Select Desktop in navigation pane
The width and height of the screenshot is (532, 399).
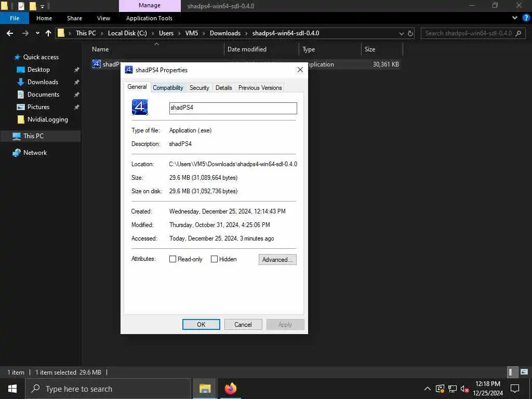coord(38,70)
